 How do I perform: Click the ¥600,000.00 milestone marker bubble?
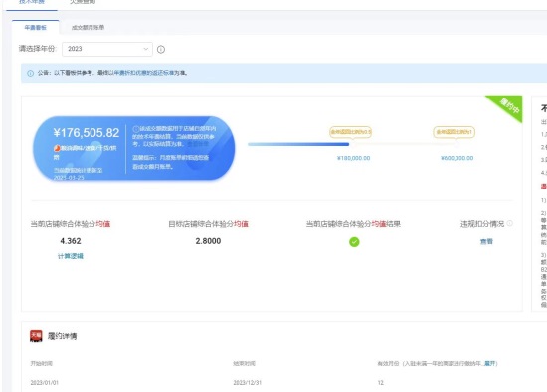pos(454,132)
